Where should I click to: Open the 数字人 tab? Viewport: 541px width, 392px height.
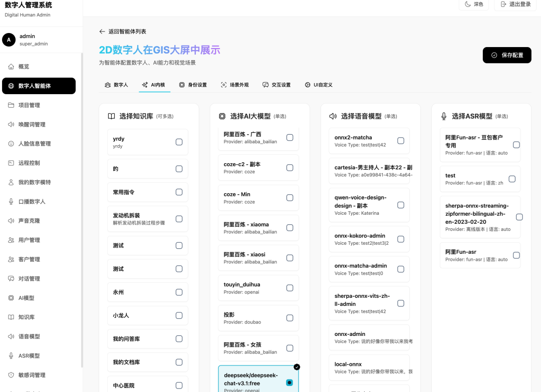116,85
